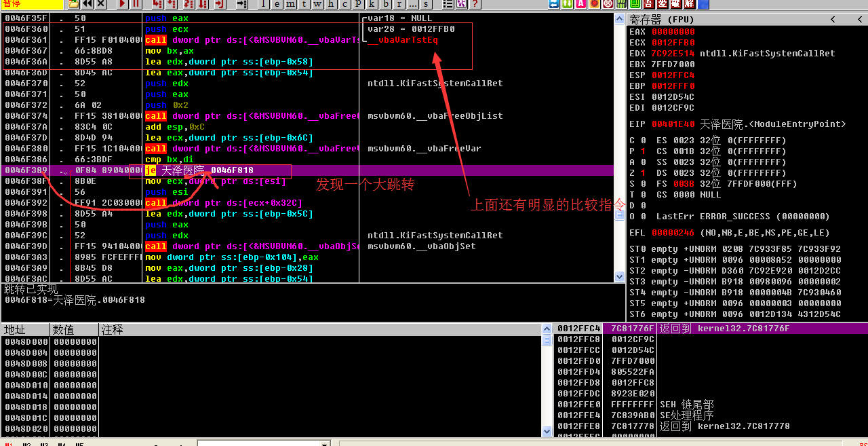Image resolution: width=868 pixels, height=446 pixels.
Task: Open the Call stack with the k button
Action: [370, 4]
